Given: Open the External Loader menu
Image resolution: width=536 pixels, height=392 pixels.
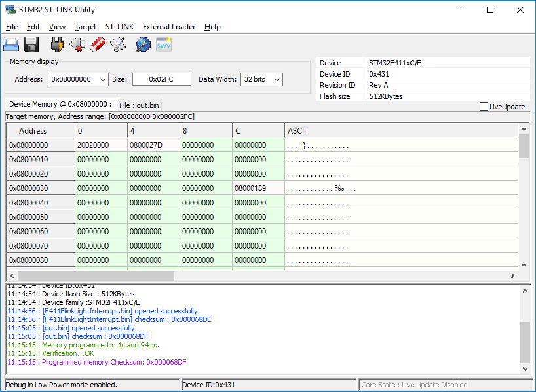Looking at the screenshot, I should (x=169, y=27).
